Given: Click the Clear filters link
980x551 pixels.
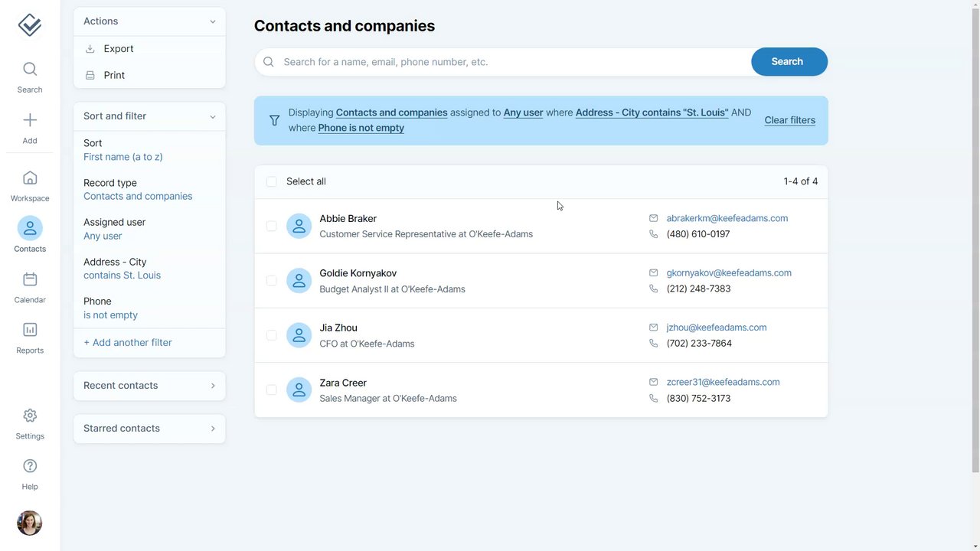Looking at the screenshot, I should (x=789, y=120).
